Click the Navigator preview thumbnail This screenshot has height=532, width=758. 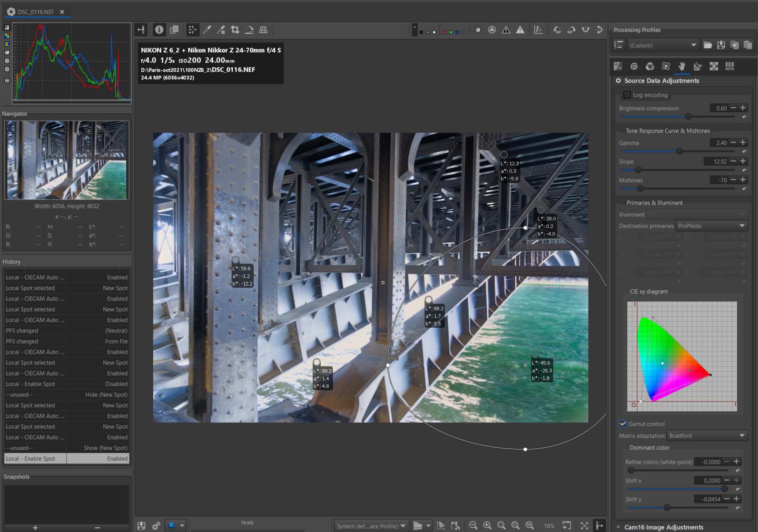pyautogui.click(x=67, y=160)
